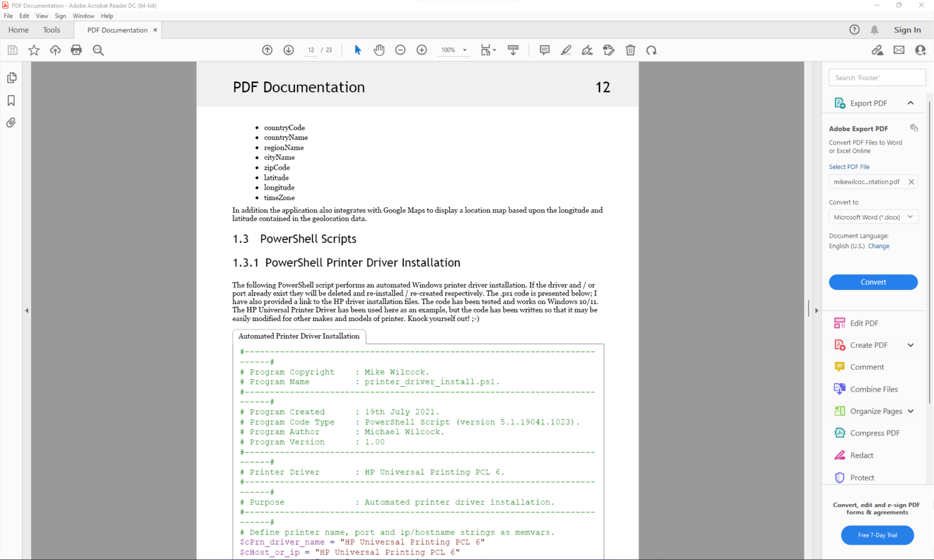Click the Share link icon
The image size is (934, 560).
877,50
